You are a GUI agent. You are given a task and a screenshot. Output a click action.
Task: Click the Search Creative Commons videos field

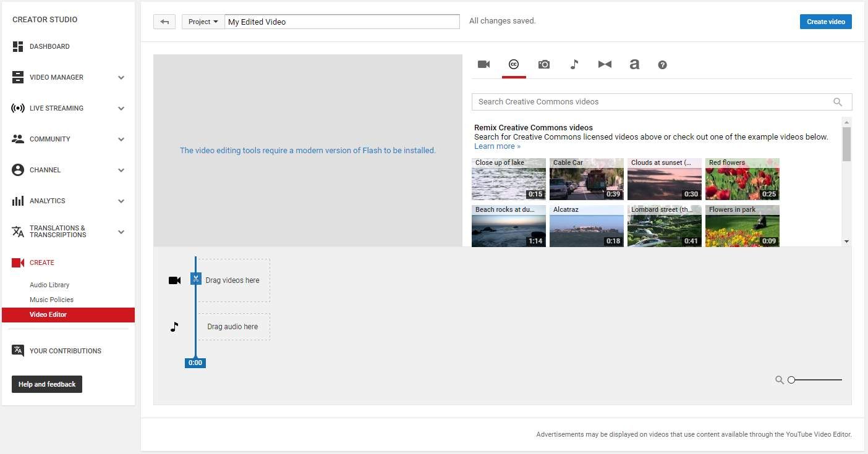652,102
